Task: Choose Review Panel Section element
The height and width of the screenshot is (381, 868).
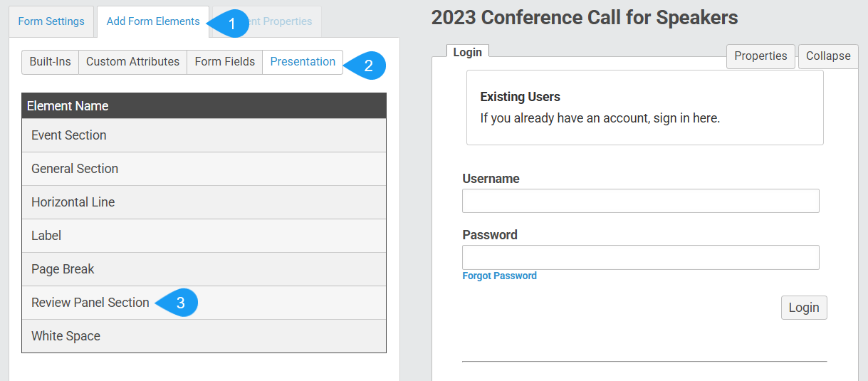Action: click(x=204, y=303)
